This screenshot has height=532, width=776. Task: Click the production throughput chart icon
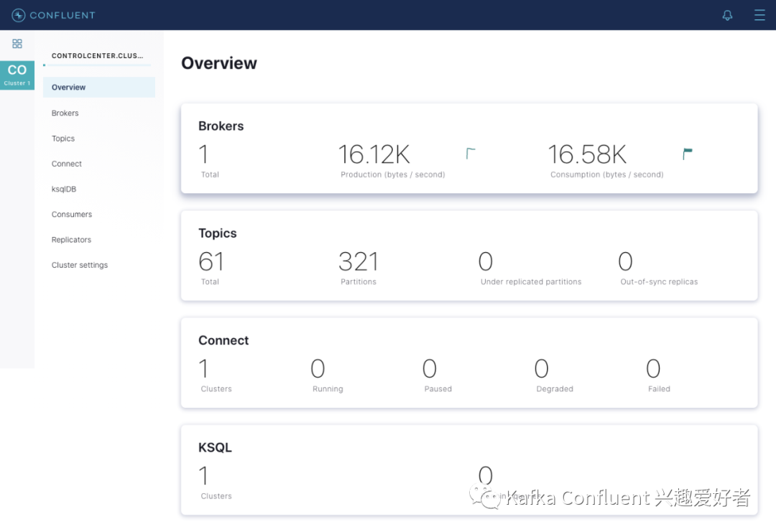click(471, 153)
